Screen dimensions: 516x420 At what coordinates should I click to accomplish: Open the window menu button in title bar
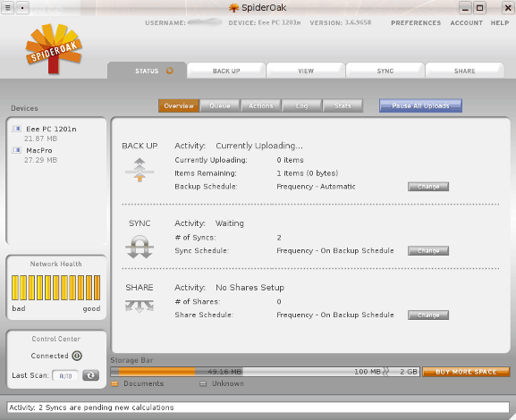tap(8, 8)
